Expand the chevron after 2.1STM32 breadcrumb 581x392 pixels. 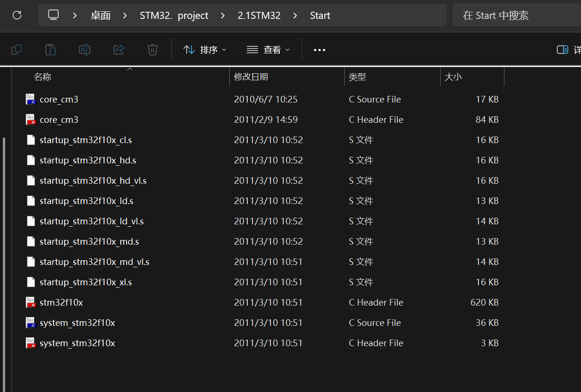coord(295,16)
